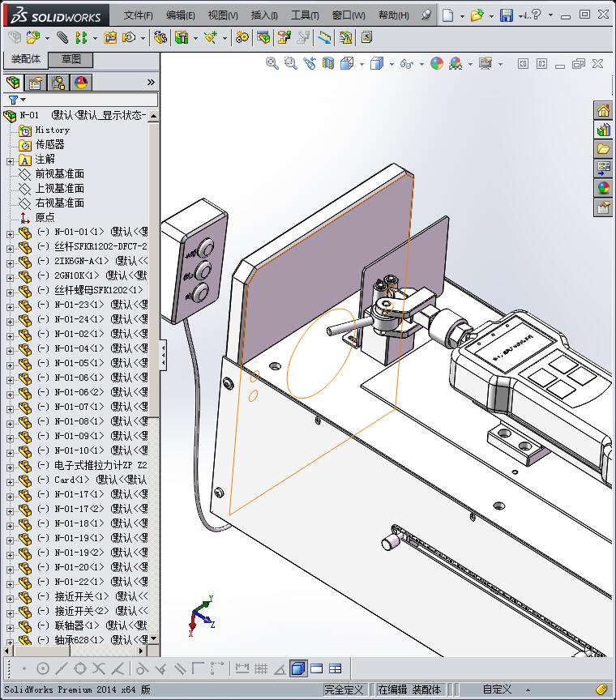This screenshot has height=700, width=616.
Task: Open the View Settings dropdown arrow
Action: (500, 64)
